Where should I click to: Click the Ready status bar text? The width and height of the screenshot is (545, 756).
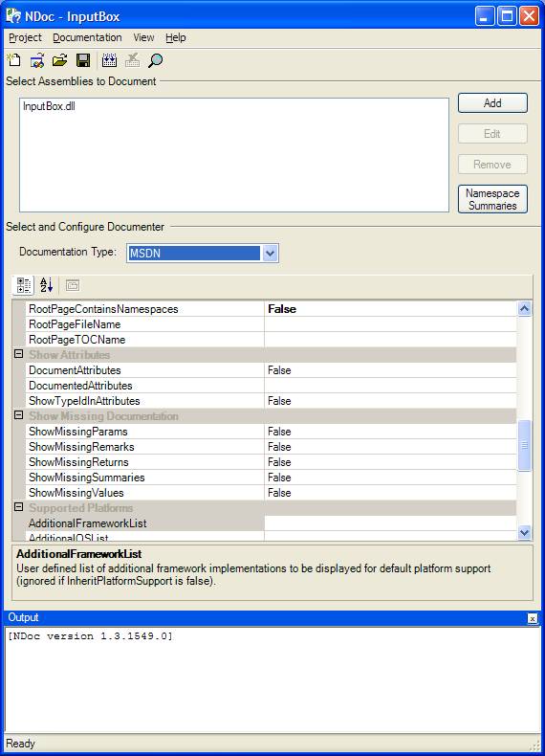[x=20, y=744]
